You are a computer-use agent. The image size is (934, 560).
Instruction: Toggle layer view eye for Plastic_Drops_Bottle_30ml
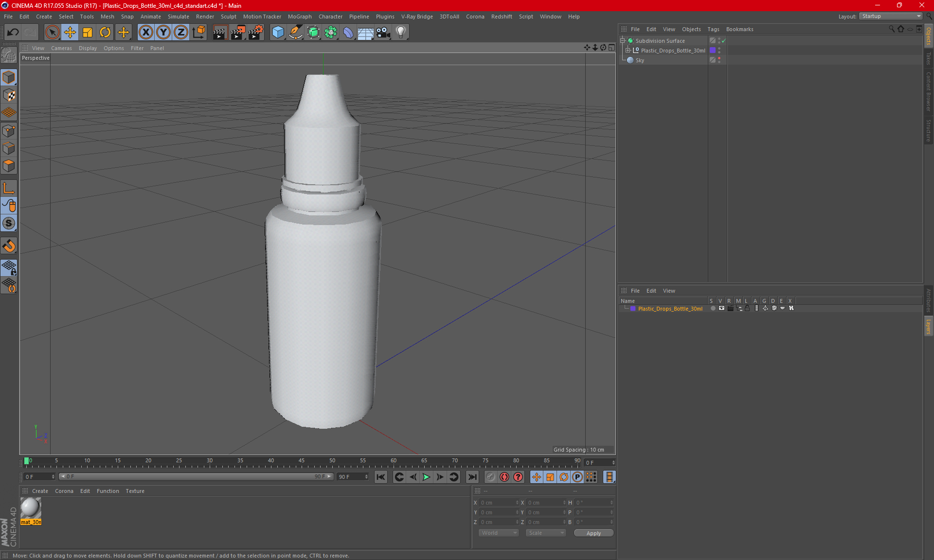tap(721, 308)
